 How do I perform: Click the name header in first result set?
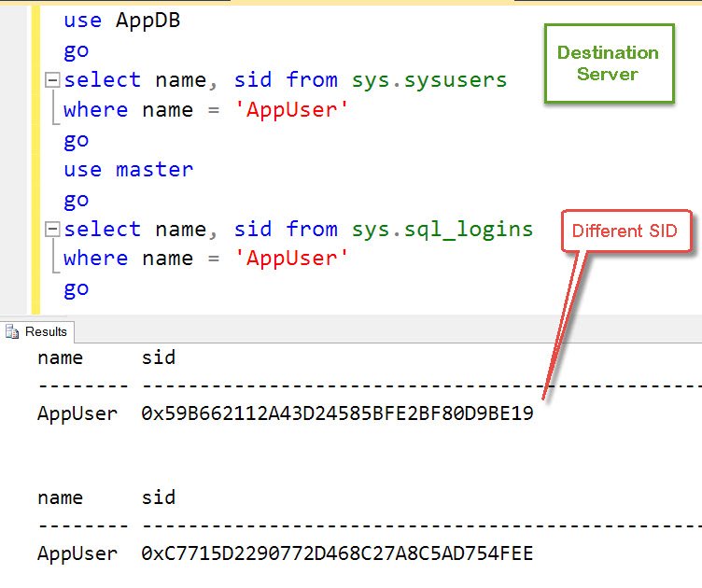[x=60, y=357]
